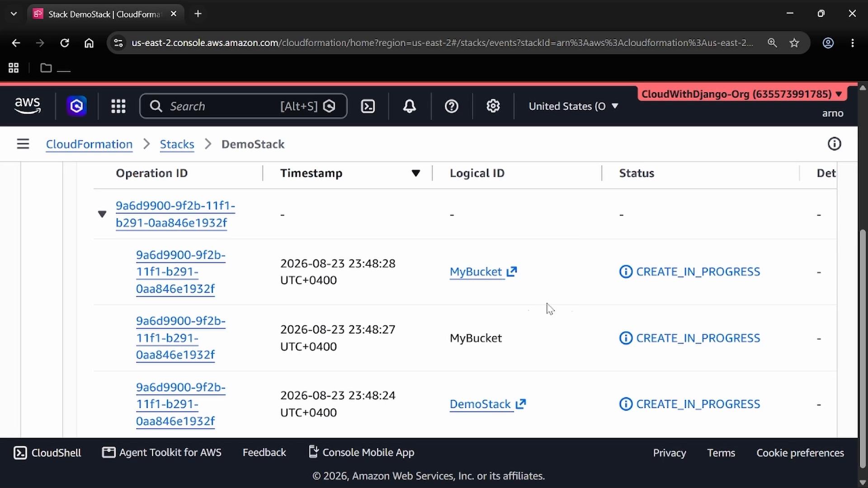Screen dimensions: 868x488
Task: Open the MyBucket logical ID link
Action: click(476, 272)
